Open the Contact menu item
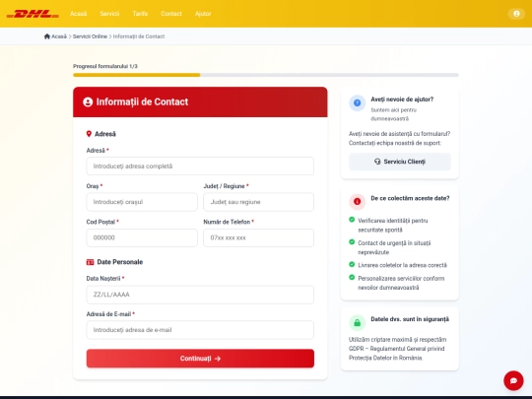Screen dimensions: 532x399 click(171, 14)
